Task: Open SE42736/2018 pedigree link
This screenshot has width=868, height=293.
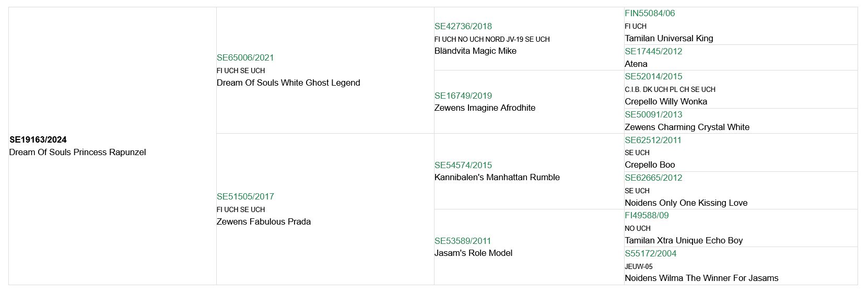Action: coord(463,27)
